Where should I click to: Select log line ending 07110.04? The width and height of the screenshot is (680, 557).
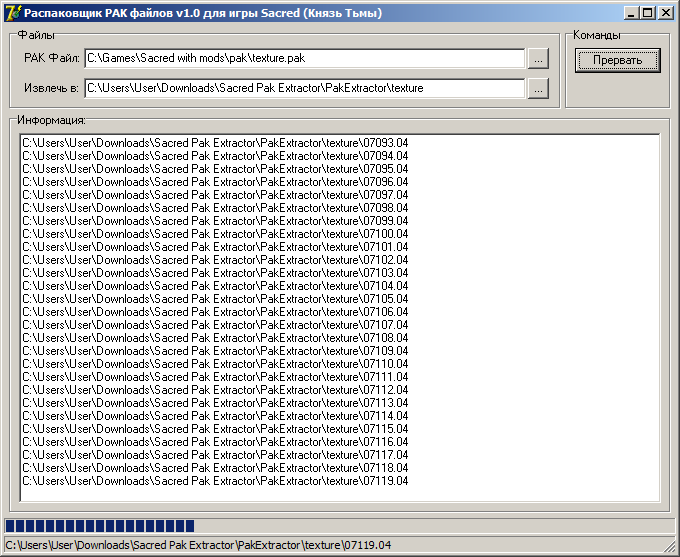click(x=215, y=364)
